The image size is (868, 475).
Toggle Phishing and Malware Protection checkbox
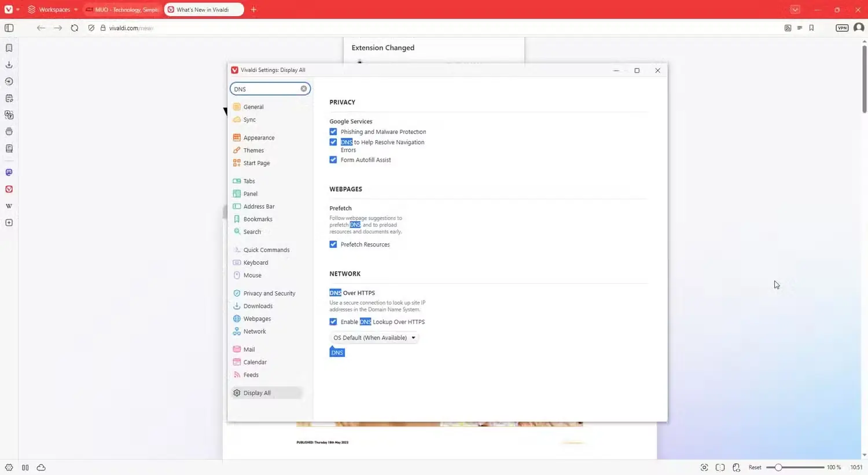[x=333, y=132]
